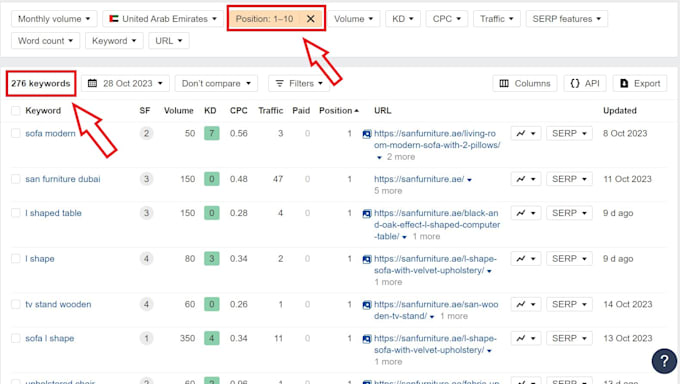The width and height of the screenshot is (680, 384).
Task: Open SERP dropdown for sofa l shape
Action: 569,338
